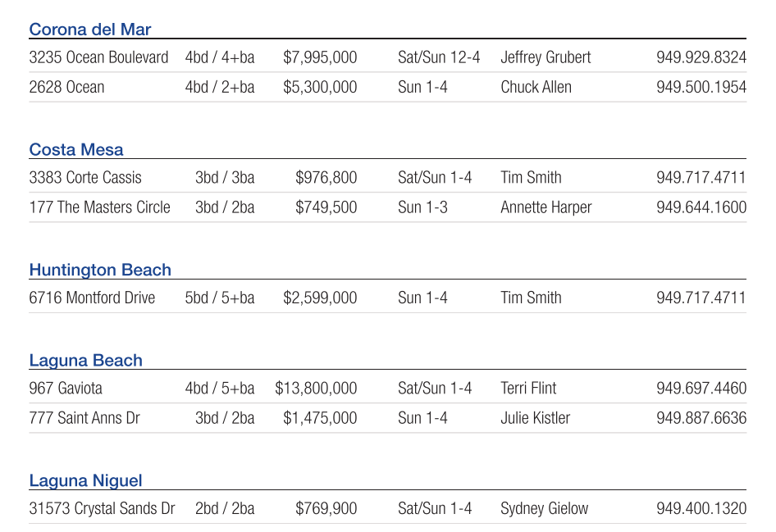Click agent Annette Harper's name
The width and height of the screenshot is (776, 532).
point(545,207)
